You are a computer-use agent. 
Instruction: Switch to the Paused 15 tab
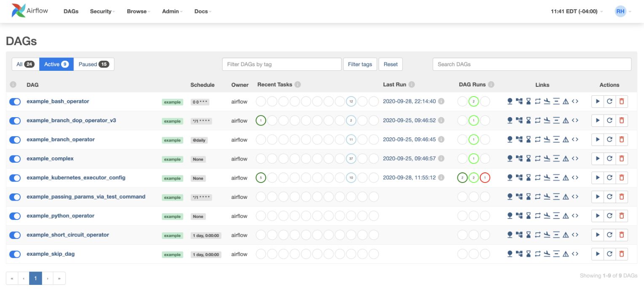click(x=94, y=64)
